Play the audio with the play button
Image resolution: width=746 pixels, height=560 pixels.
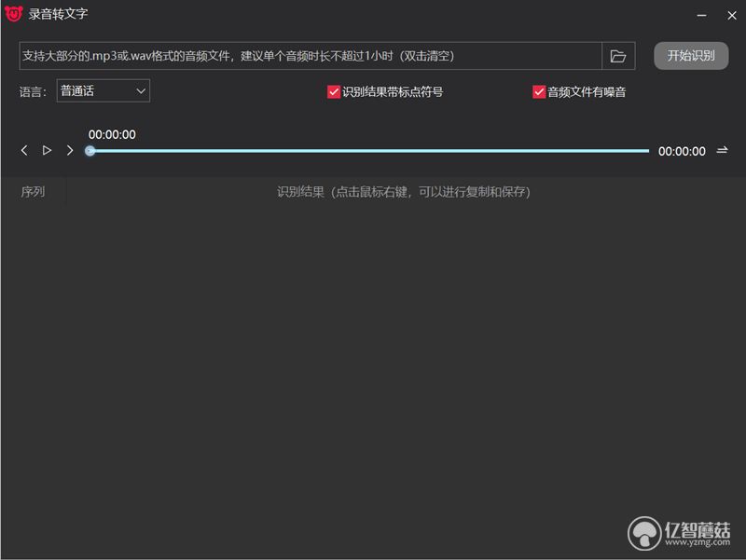47,151
